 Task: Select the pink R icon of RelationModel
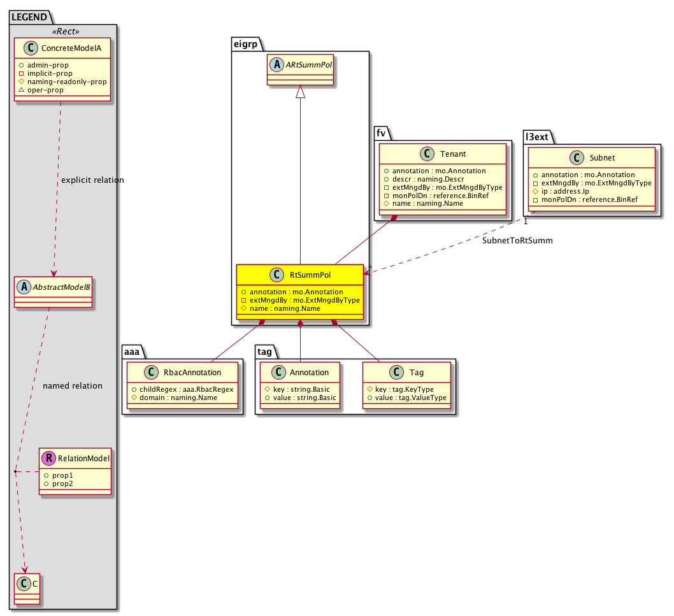point(48,458)
